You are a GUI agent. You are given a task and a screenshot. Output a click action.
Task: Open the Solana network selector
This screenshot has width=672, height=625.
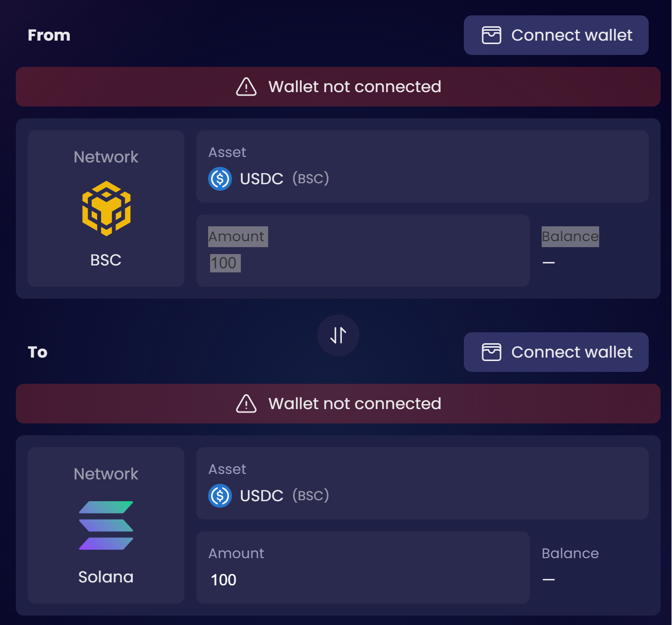pos(106,525)
